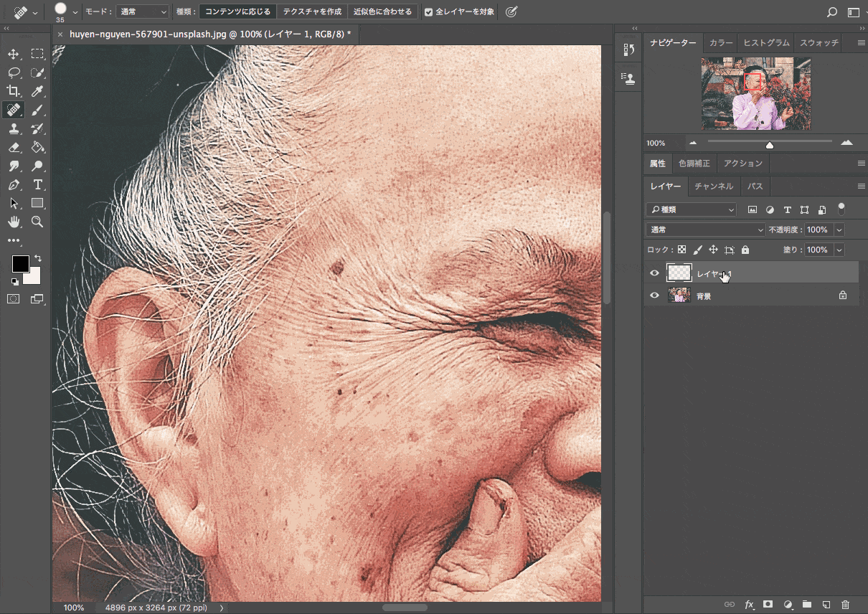Select the Pen tool

(14, 184)
